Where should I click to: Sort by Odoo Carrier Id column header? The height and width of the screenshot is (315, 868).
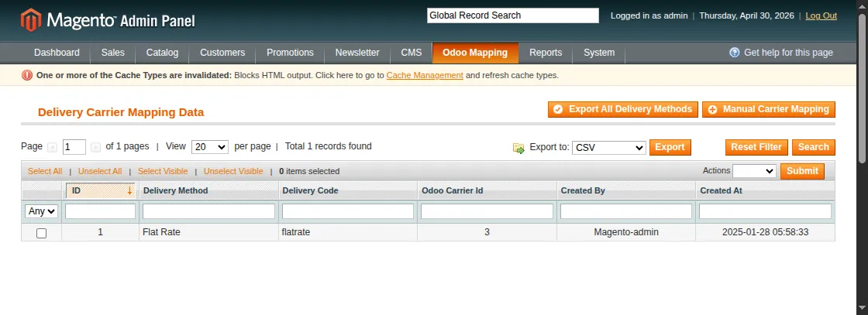point(453,190)
